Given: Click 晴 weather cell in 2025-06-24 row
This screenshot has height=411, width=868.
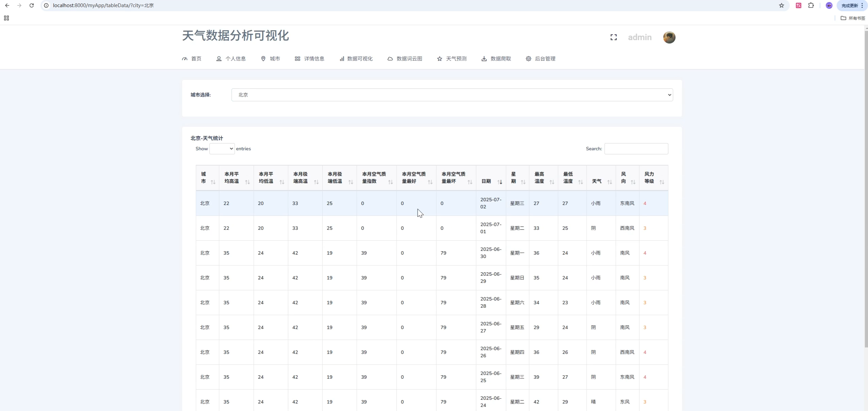Looking at the screenshot, I should (x=593, y=402).
